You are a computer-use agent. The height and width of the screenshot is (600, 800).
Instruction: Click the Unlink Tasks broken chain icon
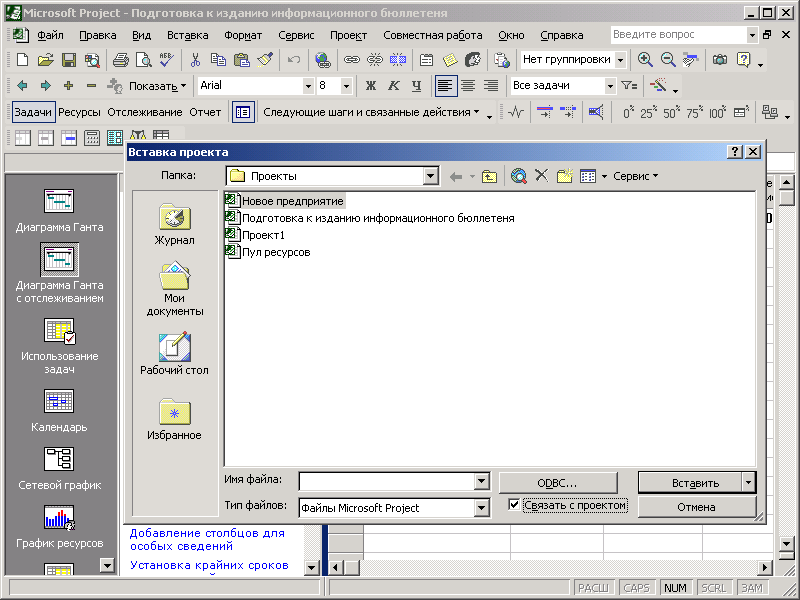point(374,60)
